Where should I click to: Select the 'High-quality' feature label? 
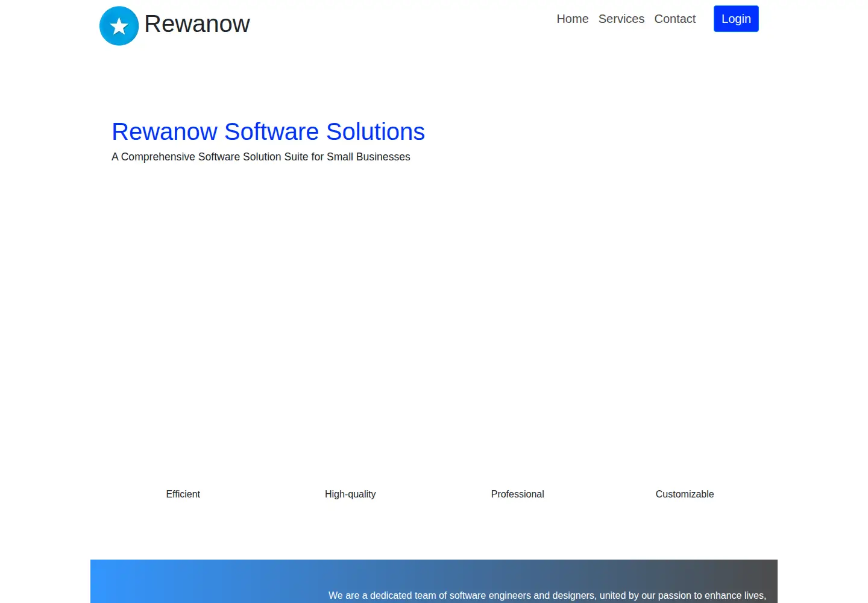coord(350,494)
